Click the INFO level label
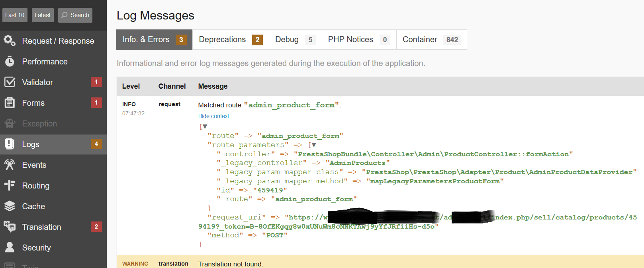The width and height of the screenshot is (644, 268). (x=129, y=104)
